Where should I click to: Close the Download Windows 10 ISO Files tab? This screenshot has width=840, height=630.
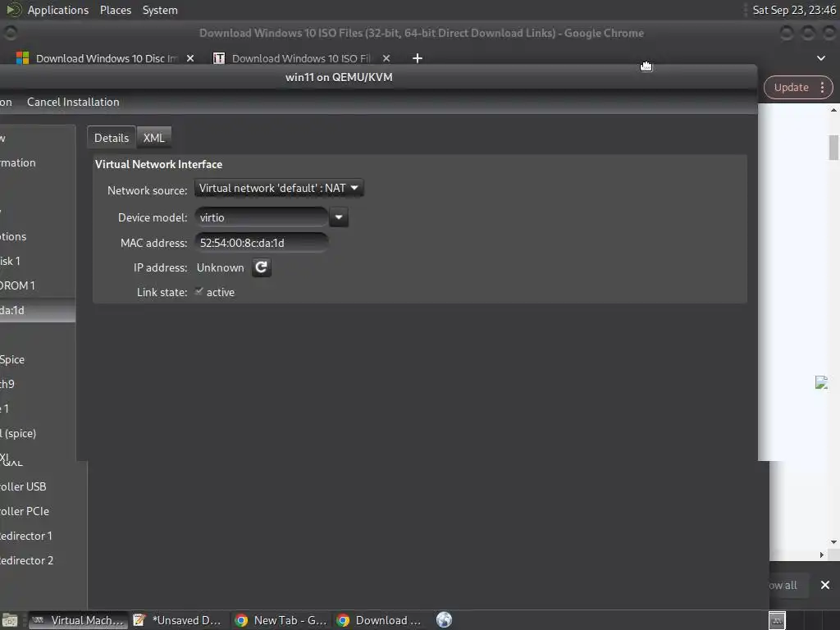(x=386, y=58)
